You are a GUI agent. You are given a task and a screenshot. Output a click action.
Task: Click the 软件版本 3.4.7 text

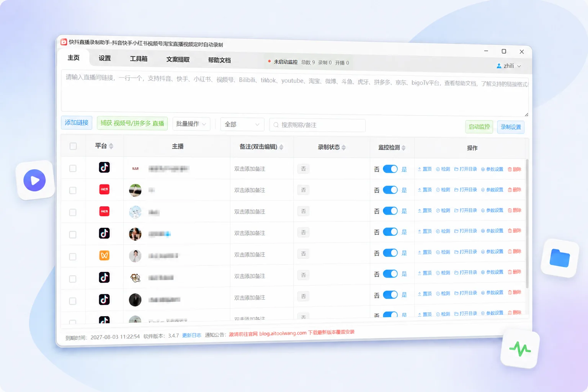point(161,336)
